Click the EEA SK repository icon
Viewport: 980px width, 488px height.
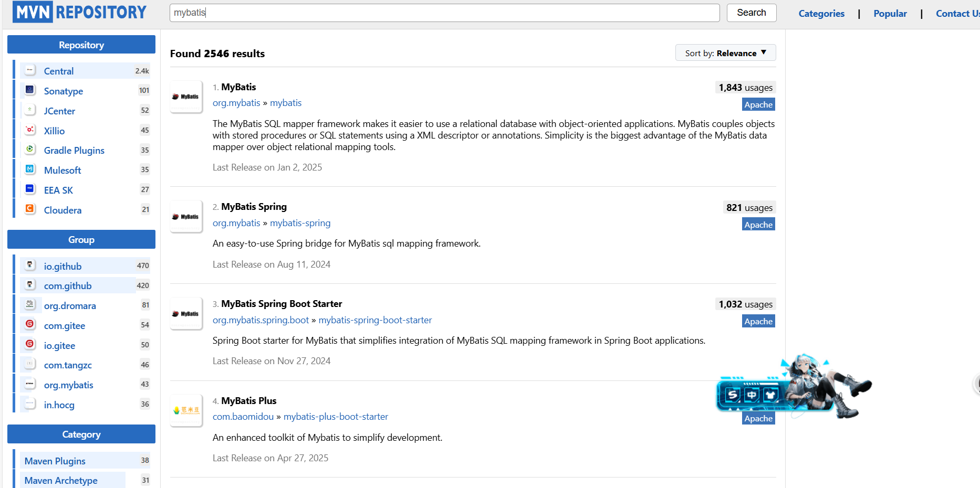coord(30,189)
